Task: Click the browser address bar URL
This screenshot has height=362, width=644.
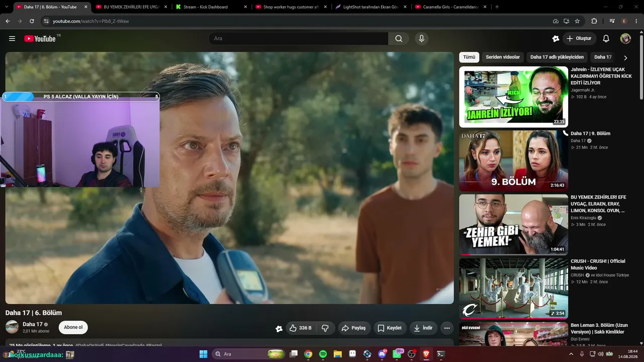Action: (91, 21)
